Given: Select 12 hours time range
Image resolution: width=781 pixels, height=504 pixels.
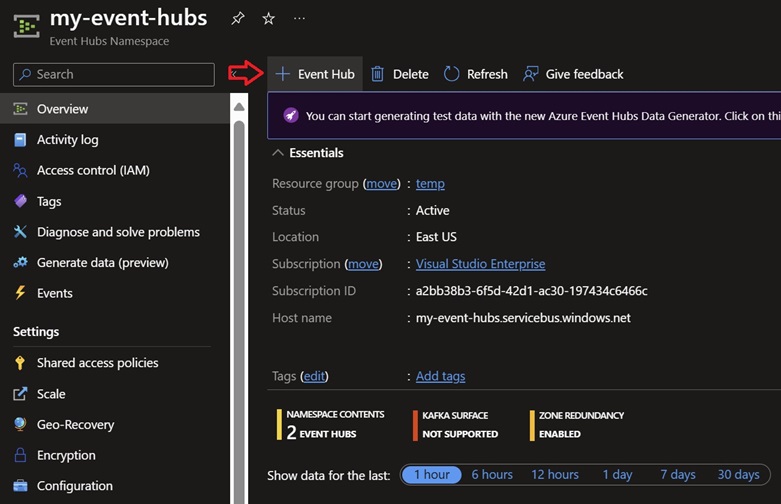Looking at the screenshot, I should pos(555,475).
